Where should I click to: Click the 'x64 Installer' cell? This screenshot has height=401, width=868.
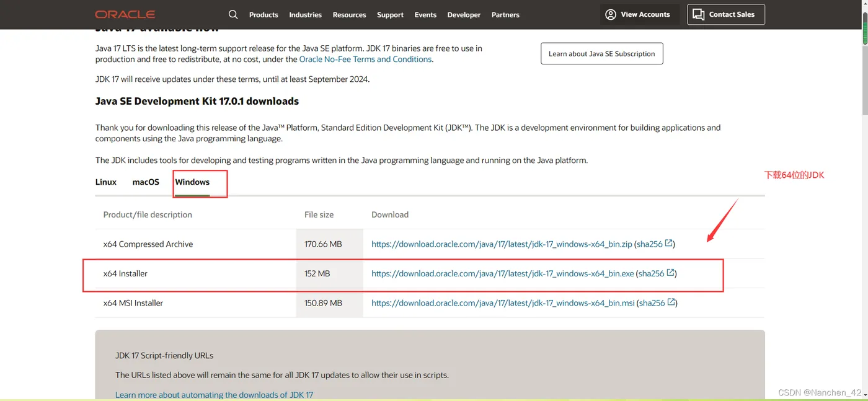click(125, 273)
